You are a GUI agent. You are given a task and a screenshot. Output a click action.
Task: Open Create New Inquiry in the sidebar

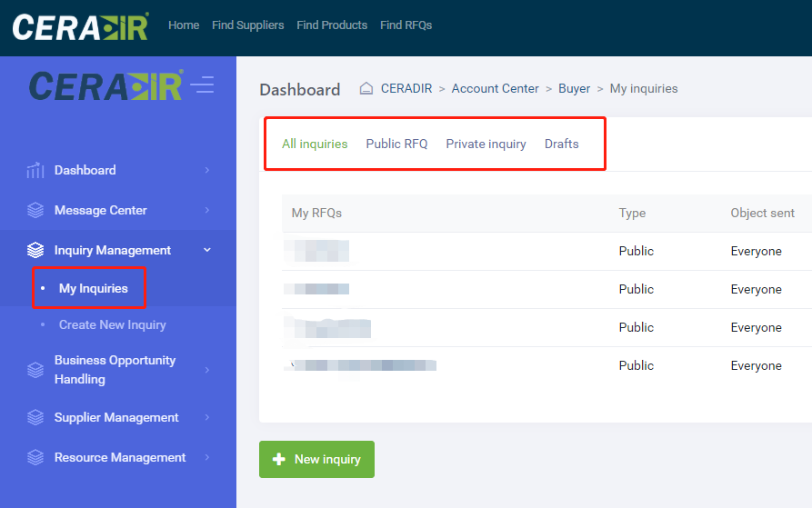(x=113, y=324)
